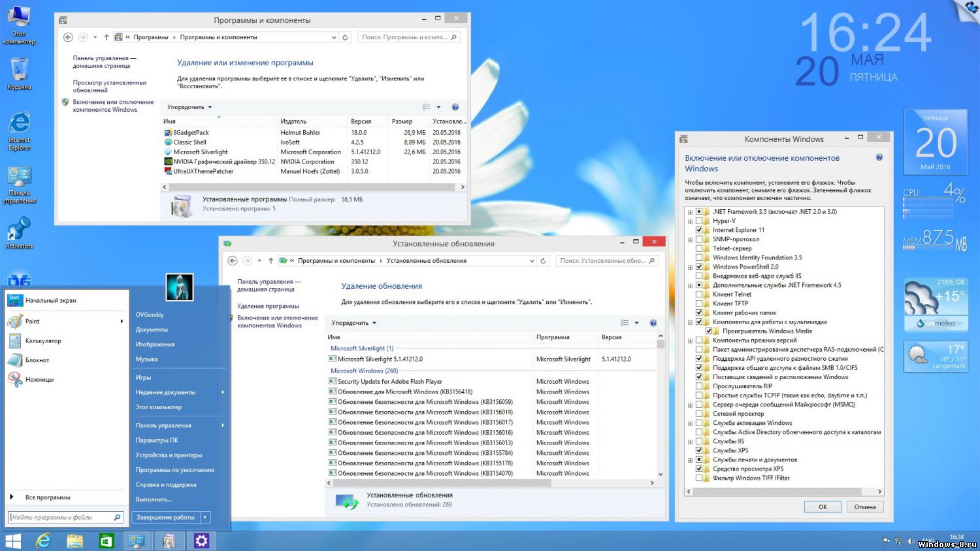Viewport: 980px width, 551px height.
Task: Click search box in Программы и компоненты window
Action: click(x=410, y=37)
